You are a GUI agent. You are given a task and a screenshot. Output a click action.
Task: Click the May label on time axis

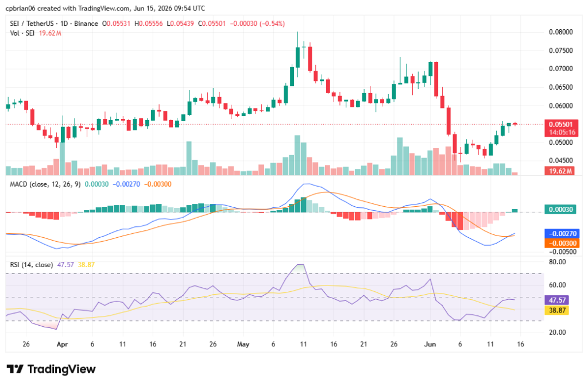(x=243, y=345)
